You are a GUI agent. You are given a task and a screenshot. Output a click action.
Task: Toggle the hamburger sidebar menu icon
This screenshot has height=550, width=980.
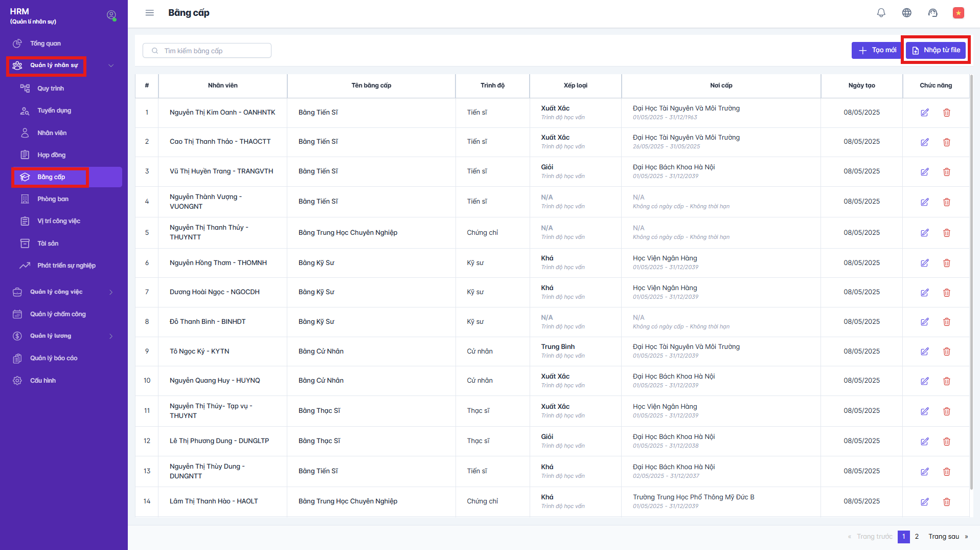click(x=149, y=13)
